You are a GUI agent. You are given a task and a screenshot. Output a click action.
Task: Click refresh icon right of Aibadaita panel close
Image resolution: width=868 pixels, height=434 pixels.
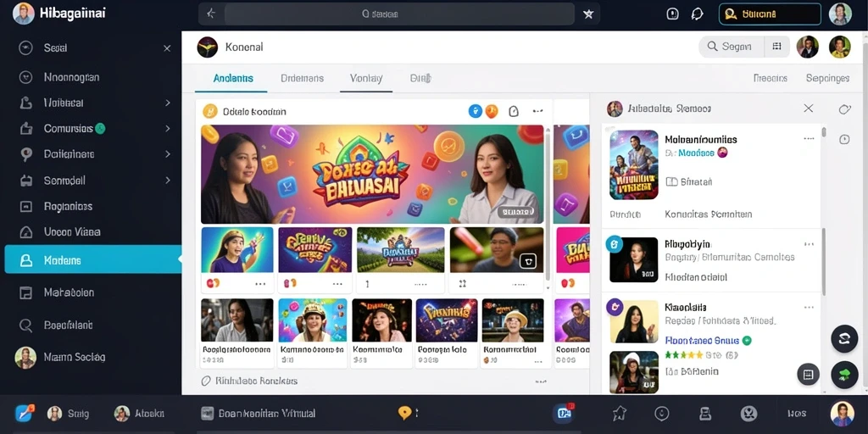pyautogui.click(x=844, y=109)
